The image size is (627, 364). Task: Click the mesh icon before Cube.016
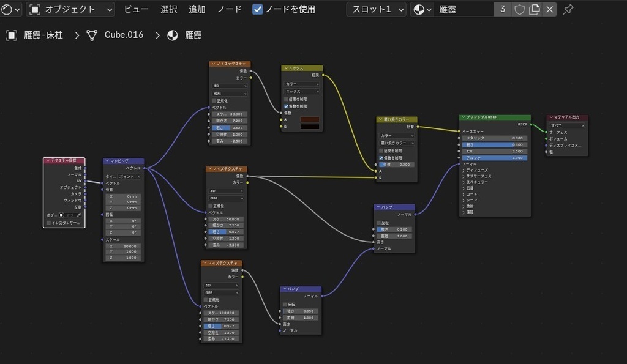pyautogui.click(x=92, y=35)
